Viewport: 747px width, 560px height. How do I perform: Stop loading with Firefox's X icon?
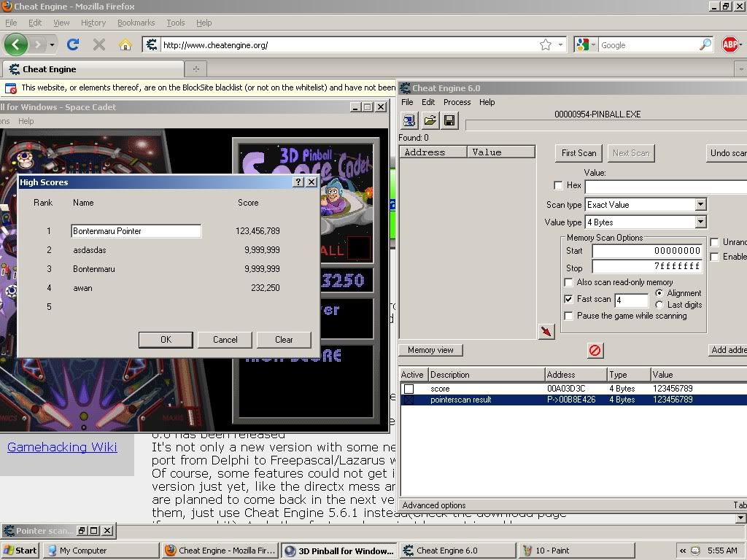[x=99, y=44]
